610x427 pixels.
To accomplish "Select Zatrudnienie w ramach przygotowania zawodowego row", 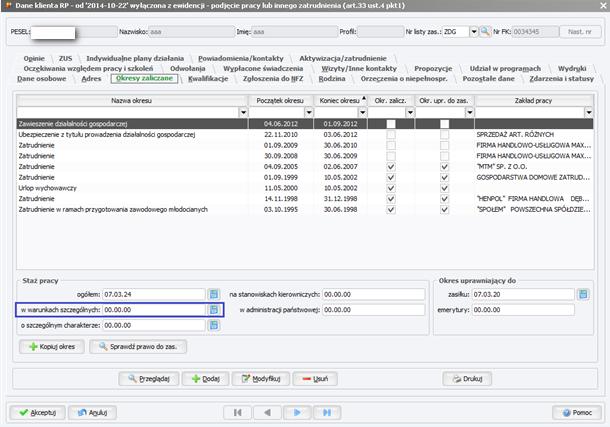I will (x=305, y=210).
